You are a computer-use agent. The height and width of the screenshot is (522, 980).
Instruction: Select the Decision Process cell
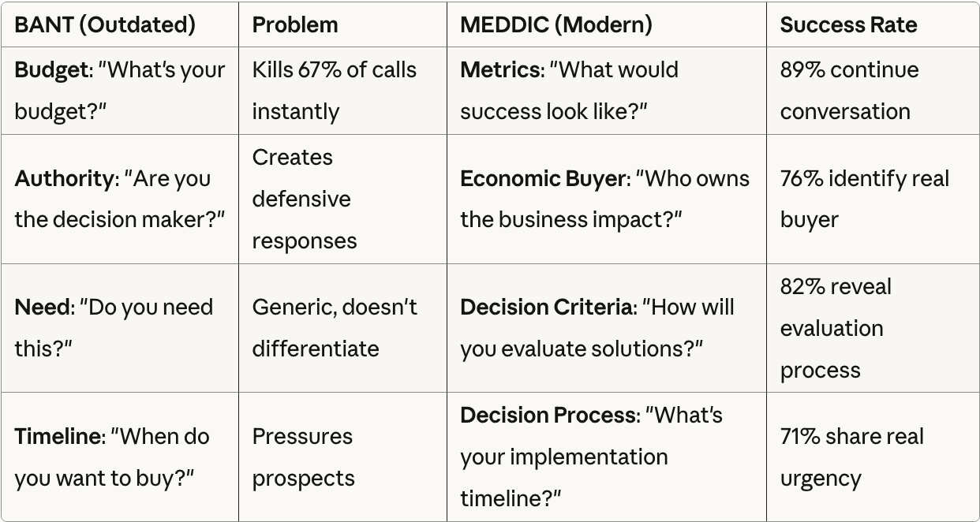[591, 457]
